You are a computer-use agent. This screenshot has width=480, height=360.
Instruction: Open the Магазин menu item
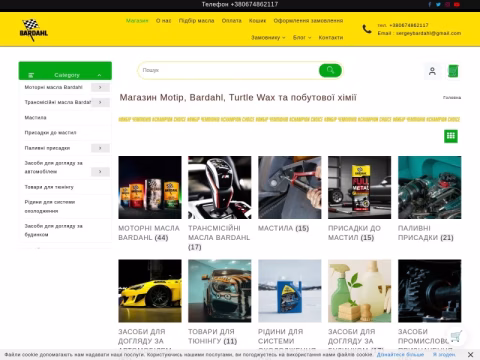137,21
